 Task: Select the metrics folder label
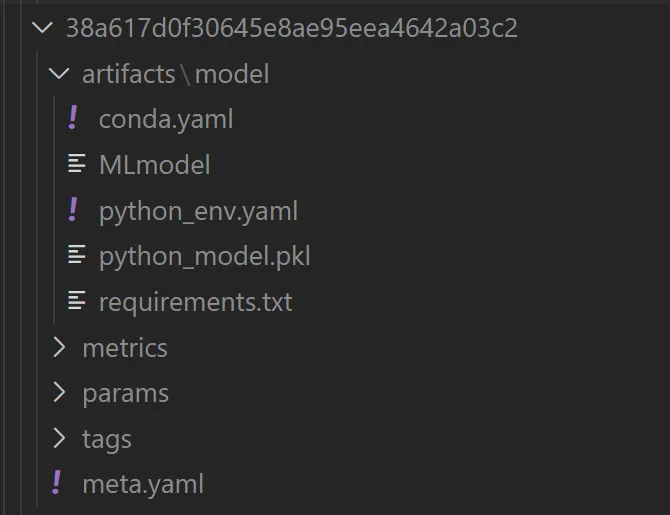coord(125,348)
